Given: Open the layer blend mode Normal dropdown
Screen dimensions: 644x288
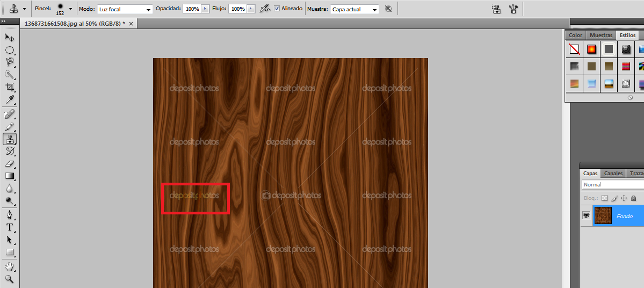Looking at the screenshot, I should tap(613, 184).
